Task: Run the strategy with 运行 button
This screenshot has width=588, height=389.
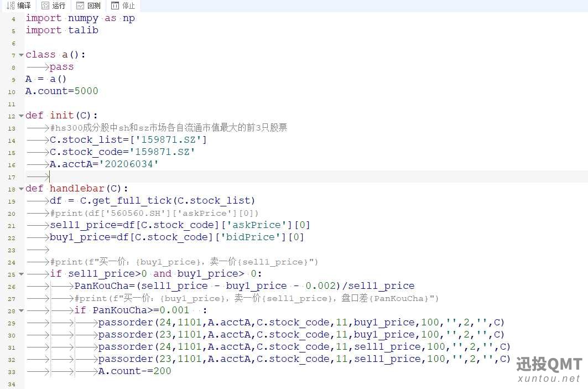Action: (53, 6)
